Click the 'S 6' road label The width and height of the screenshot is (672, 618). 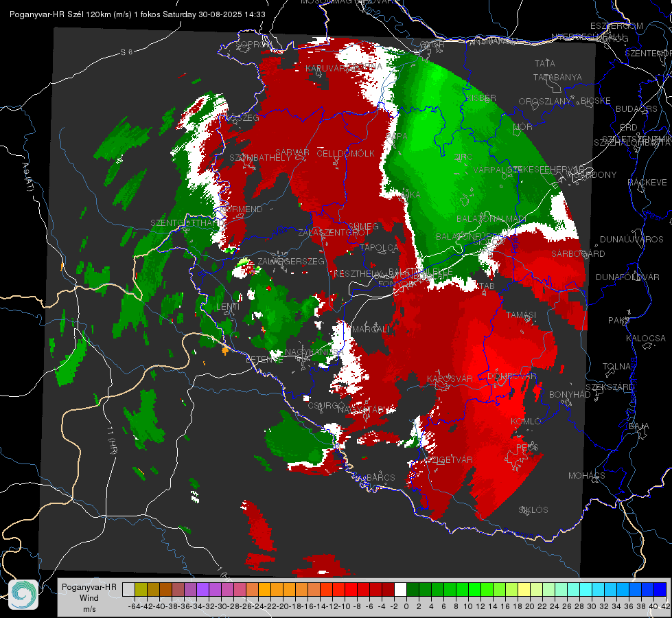126,52
